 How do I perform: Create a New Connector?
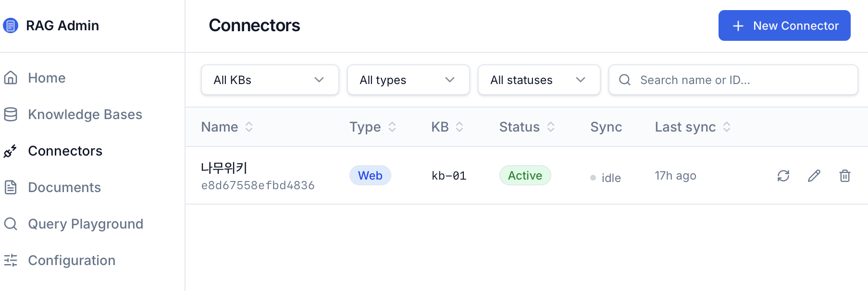[x=784, y=25]
